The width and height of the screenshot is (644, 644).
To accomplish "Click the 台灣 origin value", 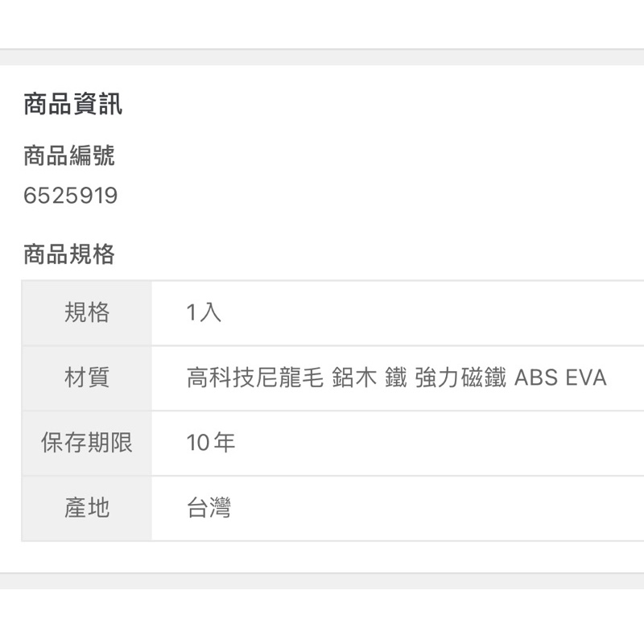I will click(x=209, y=508).
